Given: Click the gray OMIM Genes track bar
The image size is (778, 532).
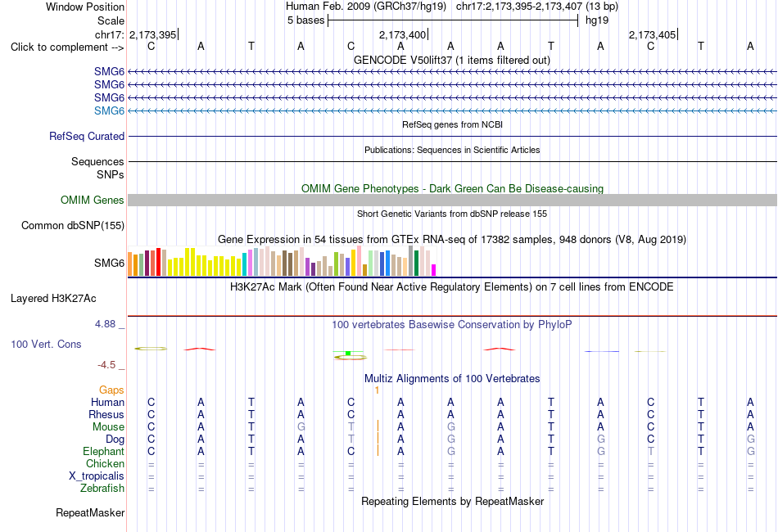Looking at the screenshot, I should point(452,200).
